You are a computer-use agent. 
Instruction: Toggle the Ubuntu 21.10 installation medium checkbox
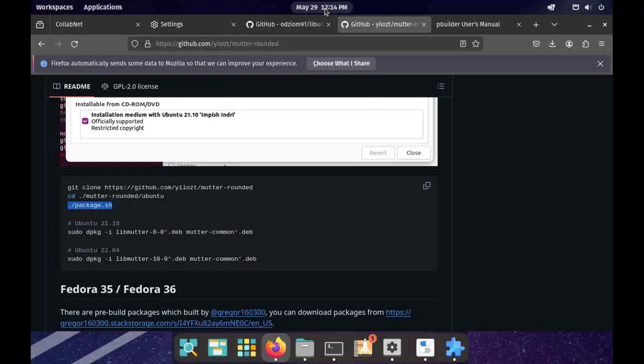(85, 121)
